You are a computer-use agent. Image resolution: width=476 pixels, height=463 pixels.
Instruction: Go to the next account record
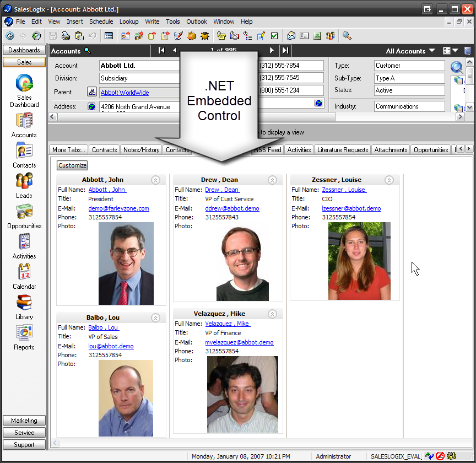(272, 50)
